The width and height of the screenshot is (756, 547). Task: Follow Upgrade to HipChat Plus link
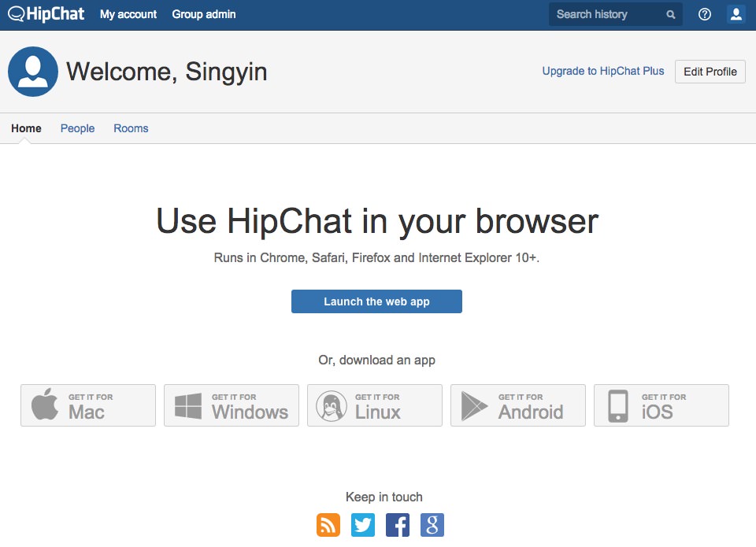pos(603,71)
